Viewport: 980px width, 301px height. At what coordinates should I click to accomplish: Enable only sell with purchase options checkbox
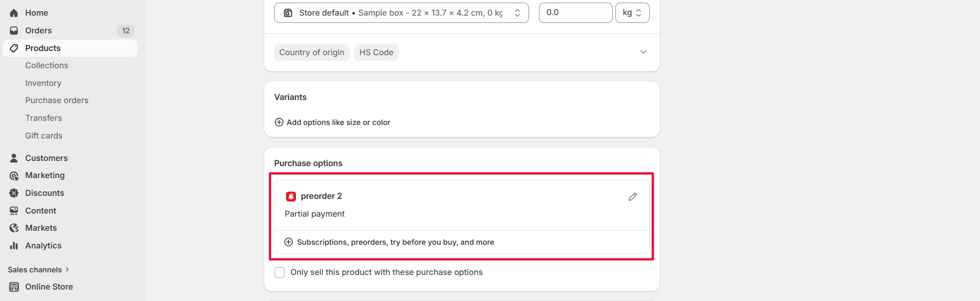pos(280,272)
